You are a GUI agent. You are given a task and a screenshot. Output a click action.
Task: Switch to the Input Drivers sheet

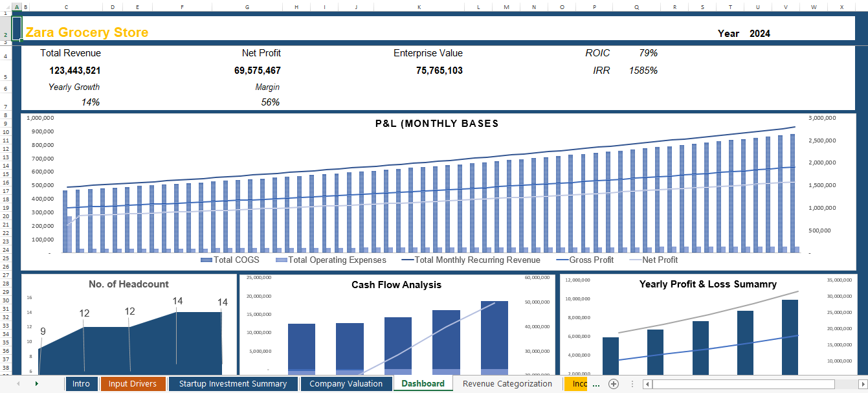(133, 384)
